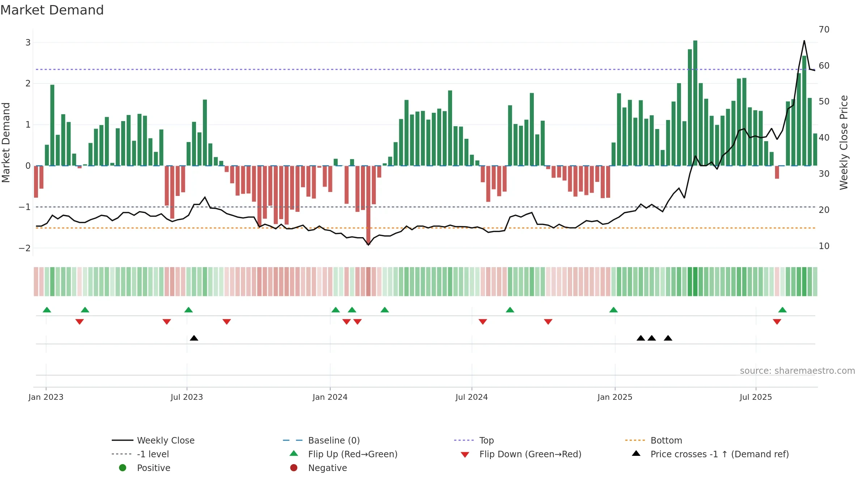868x488 pixels.
Task: Click the 'Positive' legend label
Action: [x=153, y=468]
